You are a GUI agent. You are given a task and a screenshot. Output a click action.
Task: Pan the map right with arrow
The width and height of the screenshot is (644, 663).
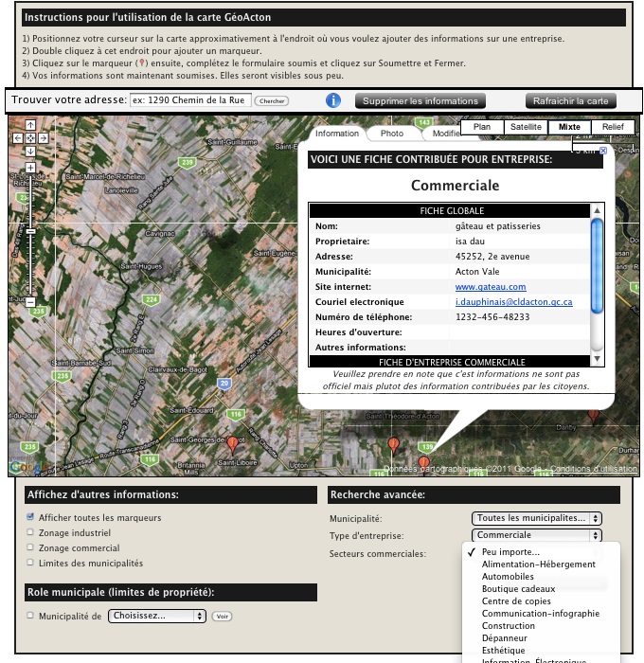coord(44,138)
